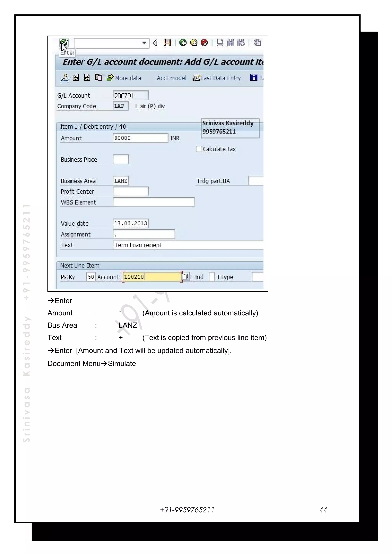This screenshot has width=392, height=555.
Task: Click the PstKy field showing 50
Action: pyautogui.click(x=91, y=277)
